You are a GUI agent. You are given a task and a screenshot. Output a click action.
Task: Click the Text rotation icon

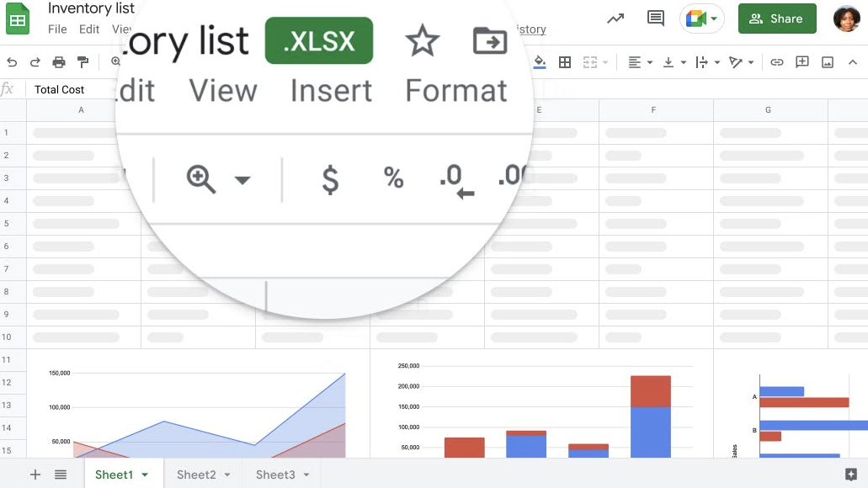(x=735, y=62)
